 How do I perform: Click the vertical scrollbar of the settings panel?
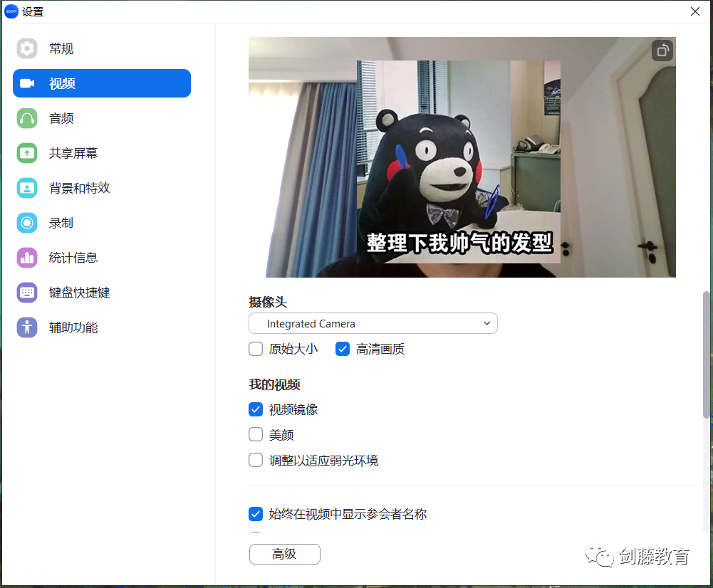point(706,355)
